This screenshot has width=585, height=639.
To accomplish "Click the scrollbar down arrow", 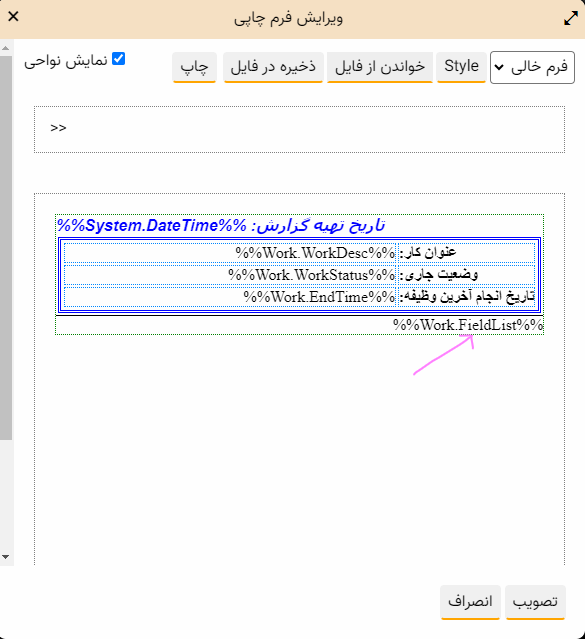I will [6, 557].
